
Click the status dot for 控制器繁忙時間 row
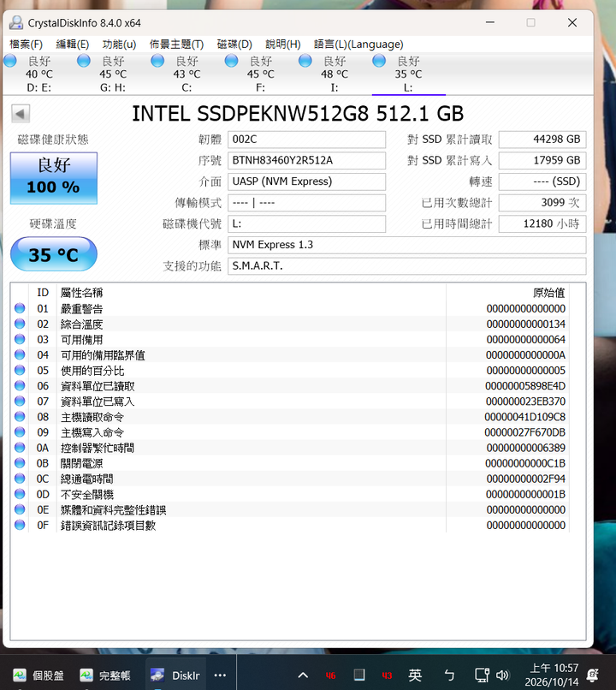20,447
